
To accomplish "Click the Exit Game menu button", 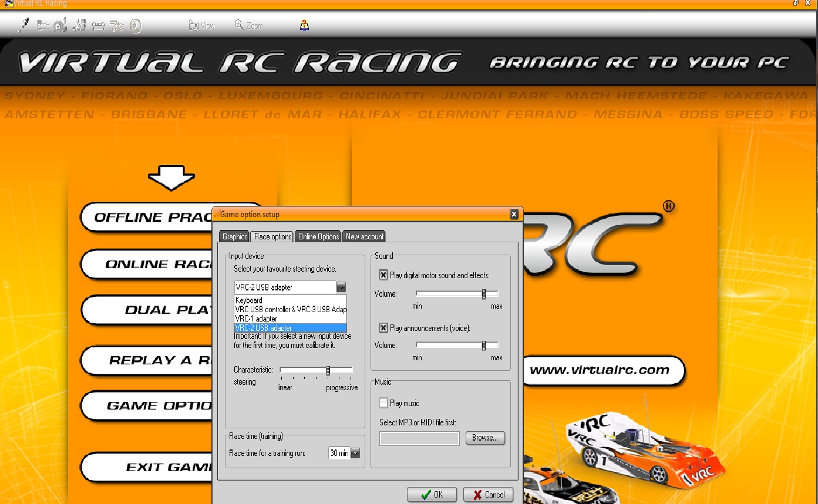I will tap(147, 468).
